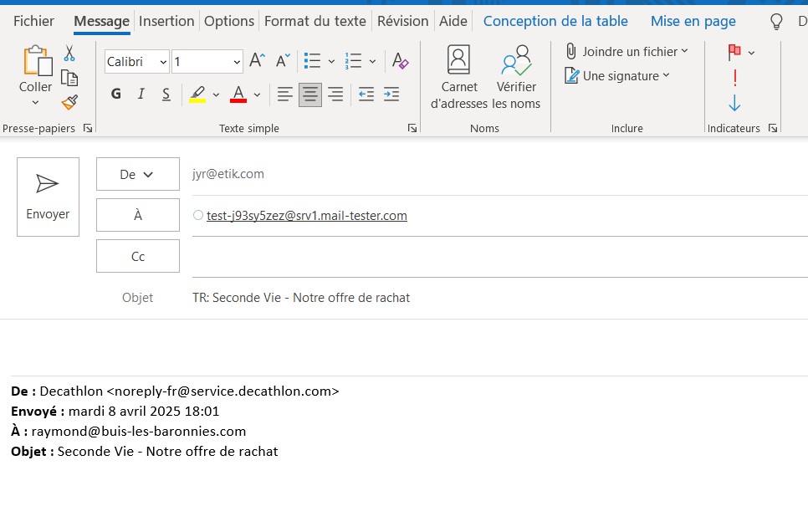Click the scissors cut icon
808x532 pixels.
pos(69,54)
